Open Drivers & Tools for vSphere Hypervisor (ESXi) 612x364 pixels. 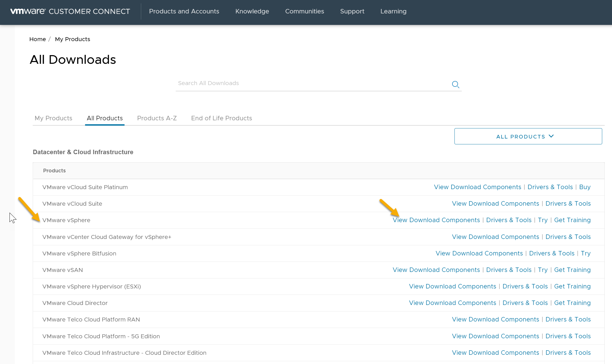525,286
